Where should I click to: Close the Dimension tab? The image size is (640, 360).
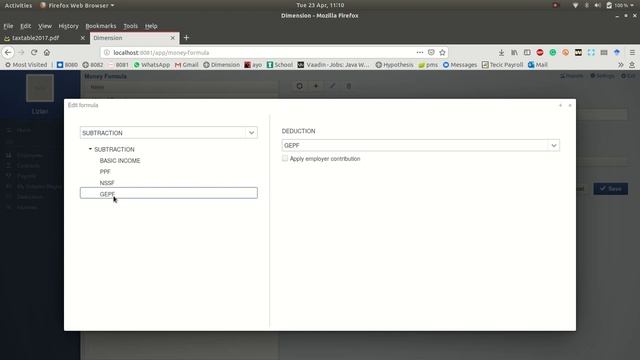[x=172, y=38]
